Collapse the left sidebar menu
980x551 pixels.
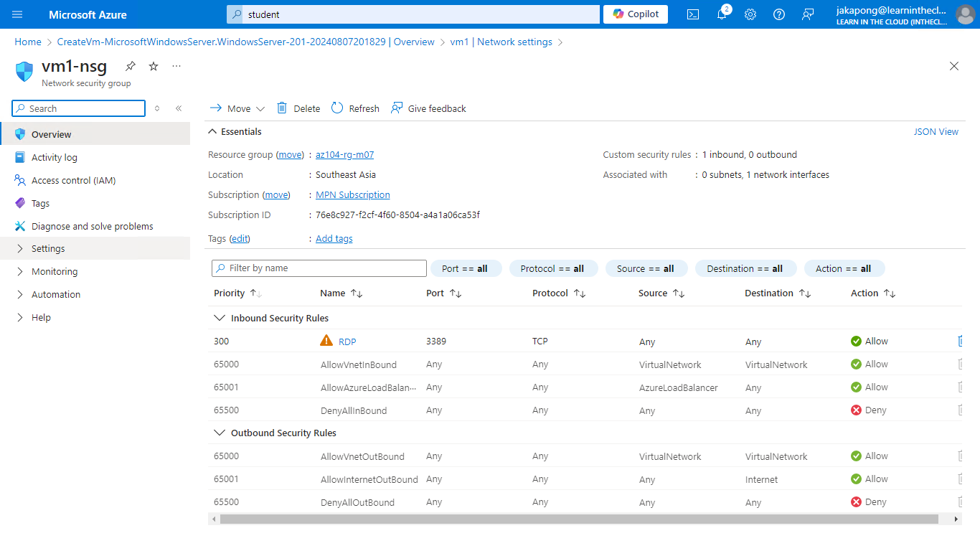pyautogui.click(x=179, y=108)
